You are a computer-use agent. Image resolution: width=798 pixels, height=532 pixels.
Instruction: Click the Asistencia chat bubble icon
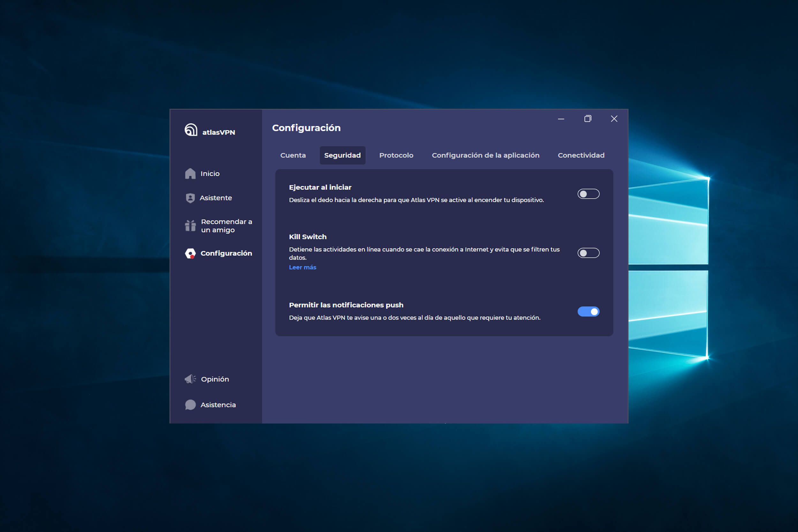(190, 404)
